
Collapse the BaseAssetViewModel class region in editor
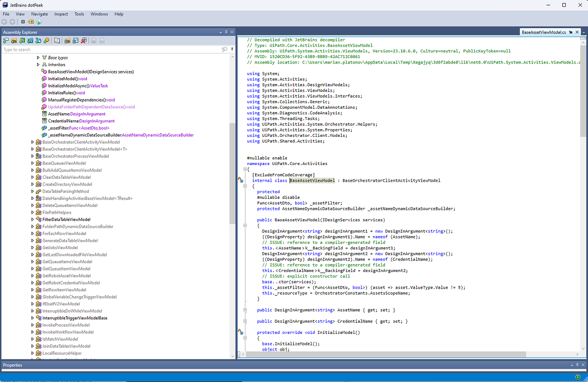click(x=245, y=186)
